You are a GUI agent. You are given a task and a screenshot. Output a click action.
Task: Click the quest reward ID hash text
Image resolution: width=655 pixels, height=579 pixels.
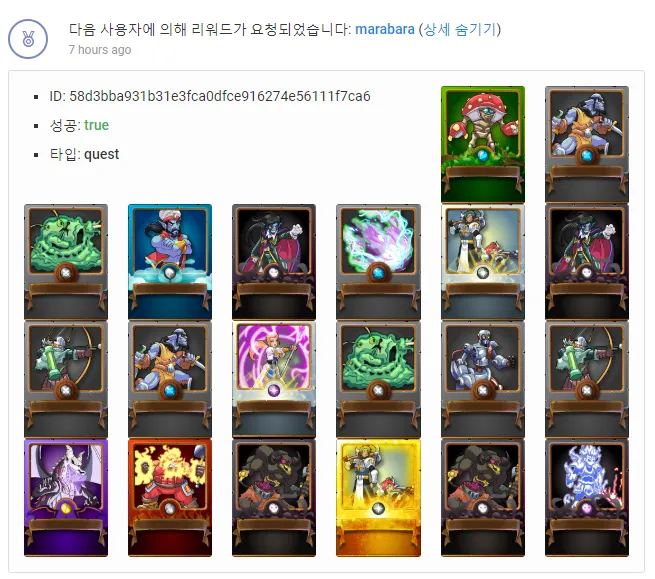pyautogui.click(x=220, y=96)
